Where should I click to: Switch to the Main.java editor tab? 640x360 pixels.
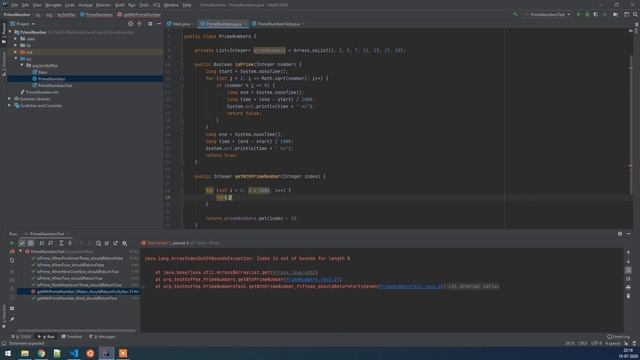point(179,24)
